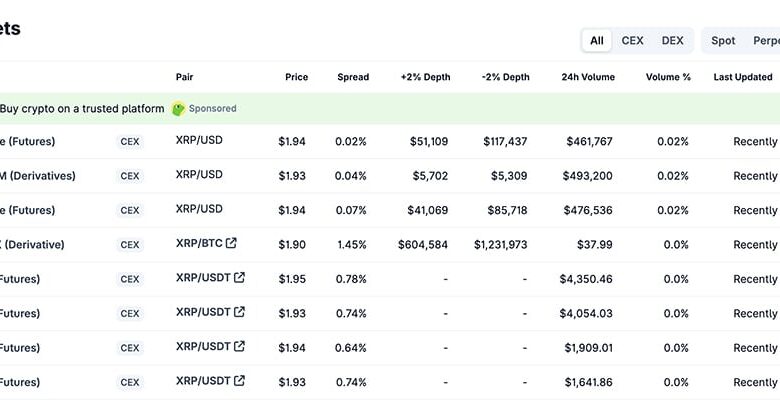Select the All markets filter
780x409 pixels.
[597, 41]
